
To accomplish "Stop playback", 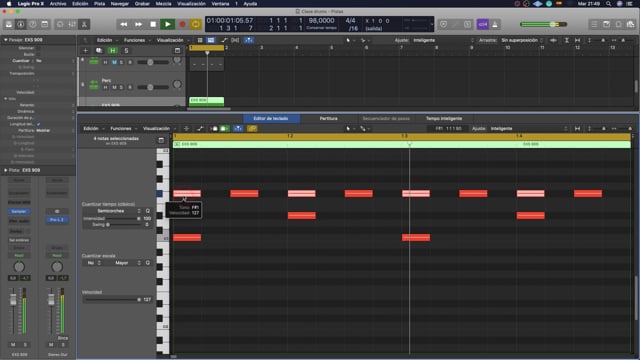I will 153,24.
